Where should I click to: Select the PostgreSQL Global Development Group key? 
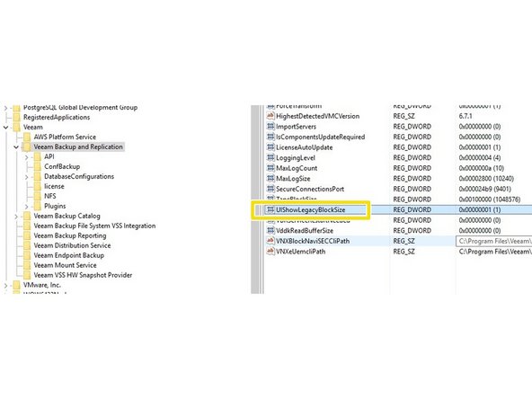pyautogui.click(x=80, y=108)
